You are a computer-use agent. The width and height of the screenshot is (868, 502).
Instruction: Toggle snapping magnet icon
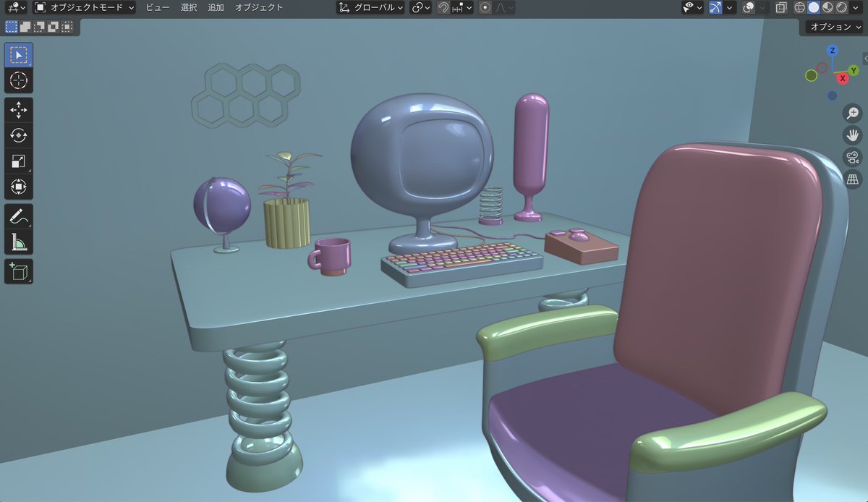point(444,7)
